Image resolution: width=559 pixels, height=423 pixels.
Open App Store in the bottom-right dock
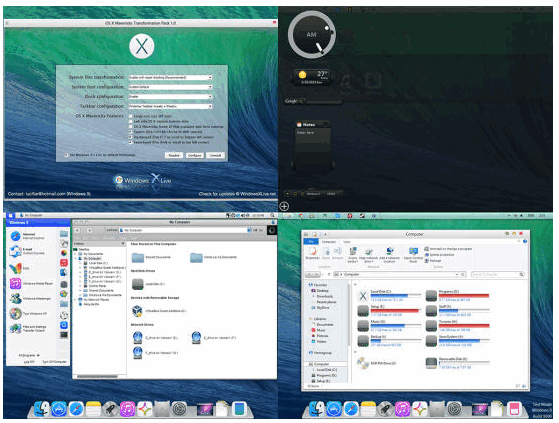click(334, 409)
